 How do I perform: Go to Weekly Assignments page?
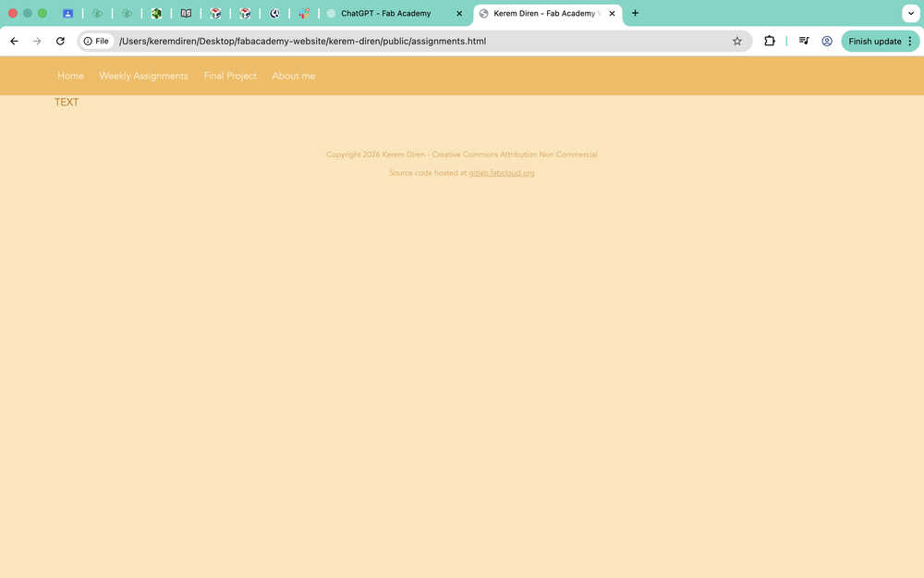pyautogui.click(x=143, y=76)
